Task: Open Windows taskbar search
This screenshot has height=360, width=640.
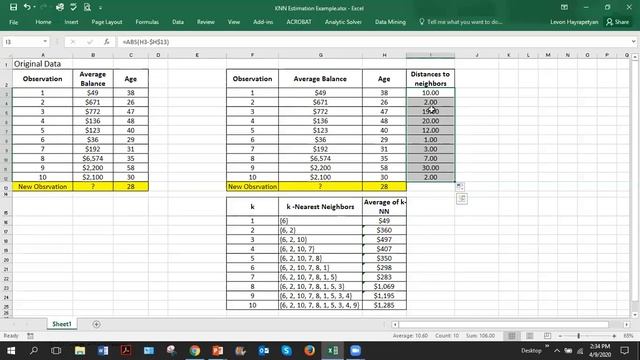Action: pyautogui.click(x=34, y=351)
